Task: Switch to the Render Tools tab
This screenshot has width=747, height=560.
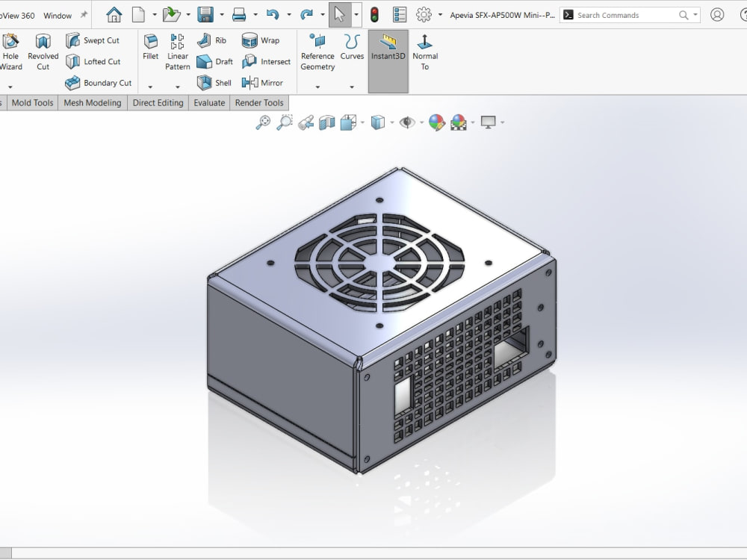Action: (x=259, y=103)
